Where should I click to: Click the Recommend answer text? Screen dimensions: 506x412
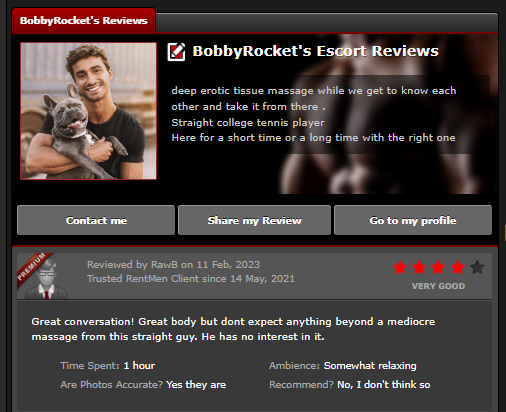coord(384,385)
